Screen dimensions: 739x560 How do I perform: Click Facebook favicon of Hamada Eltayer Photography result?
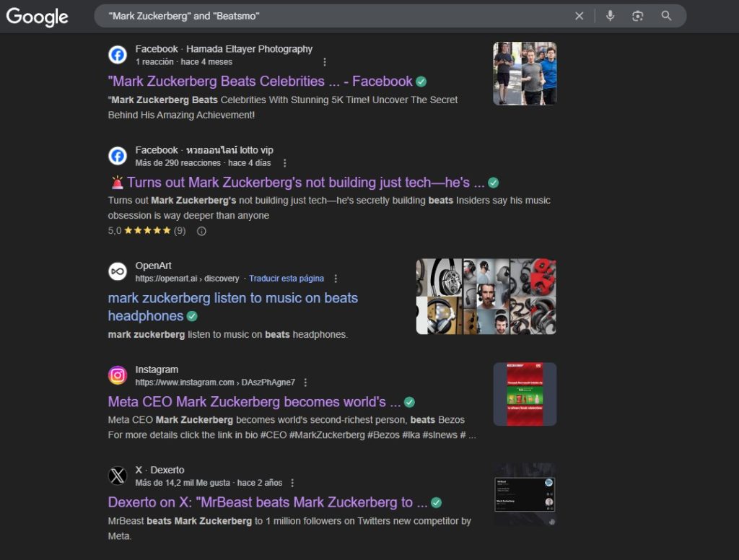tap(118, 55)
